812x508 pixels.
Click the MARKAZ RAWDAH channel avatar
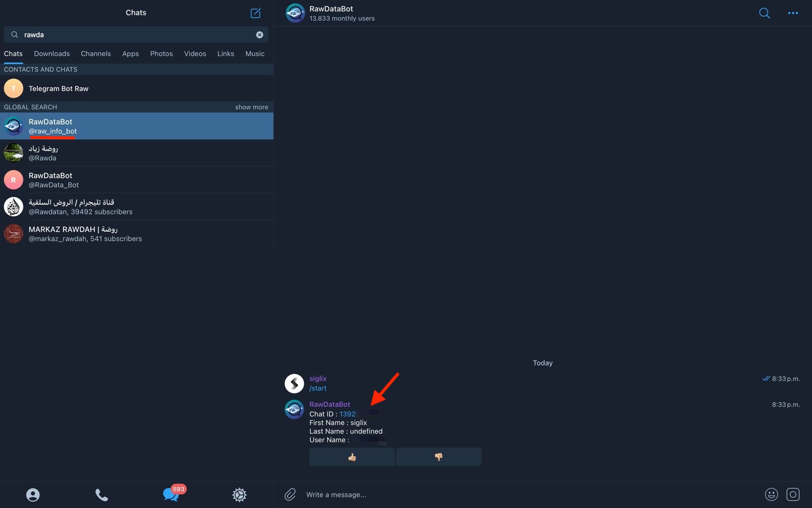(14, 233)
